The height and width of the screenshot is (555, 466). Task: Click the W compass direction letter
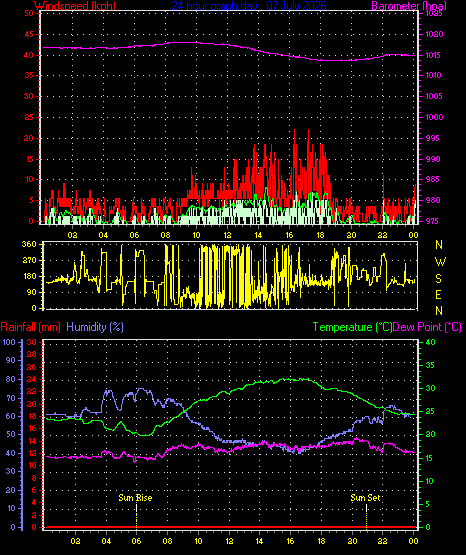click(x=440, y=262)
